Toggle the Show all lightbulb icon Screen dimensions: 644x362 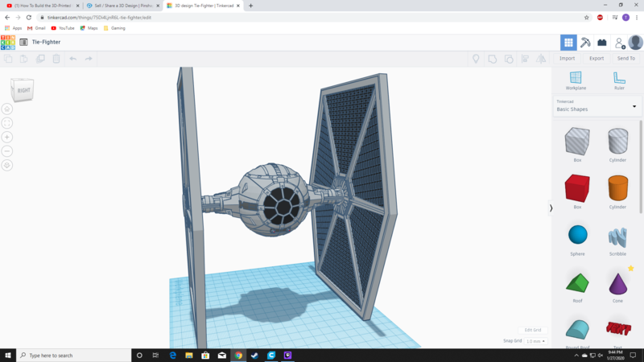[x=476, y=59]
